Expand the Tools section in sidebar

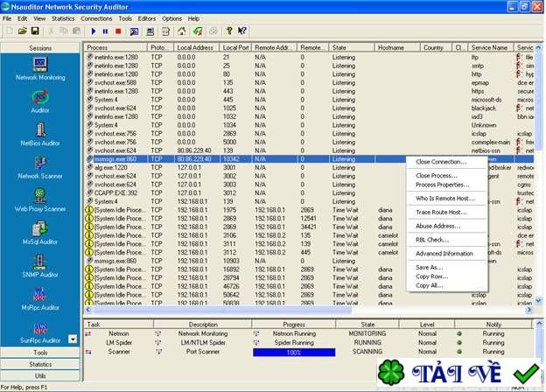40,352
